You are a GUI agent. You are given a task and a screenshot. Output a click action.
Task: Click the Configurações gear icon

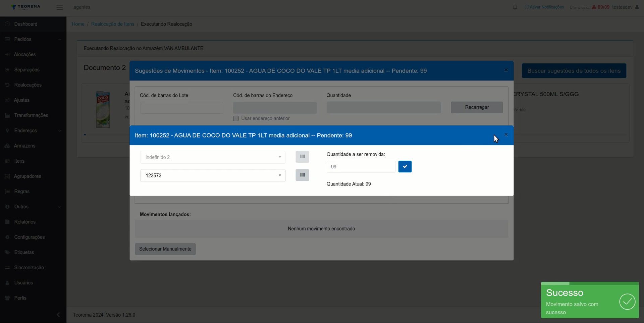pos(7,237)
